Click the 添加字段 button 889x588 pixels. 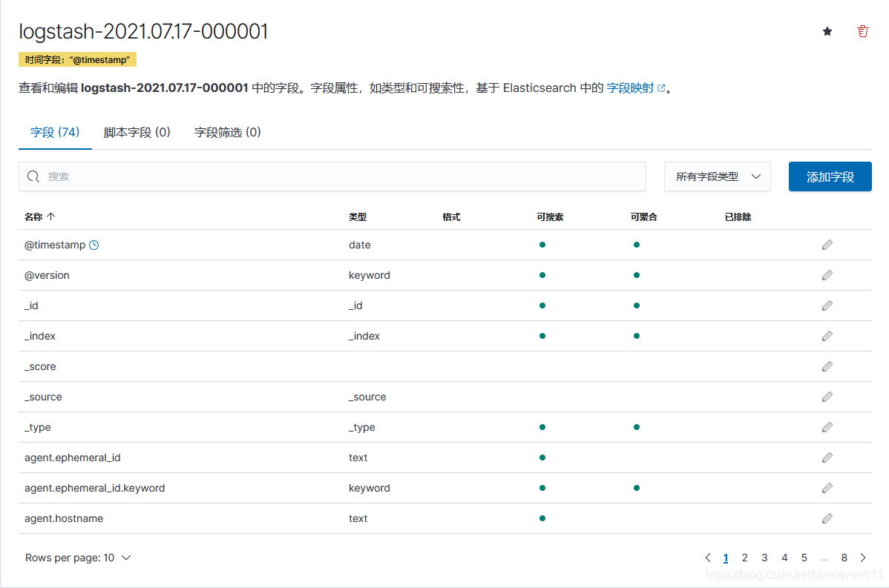click(830, 176)
